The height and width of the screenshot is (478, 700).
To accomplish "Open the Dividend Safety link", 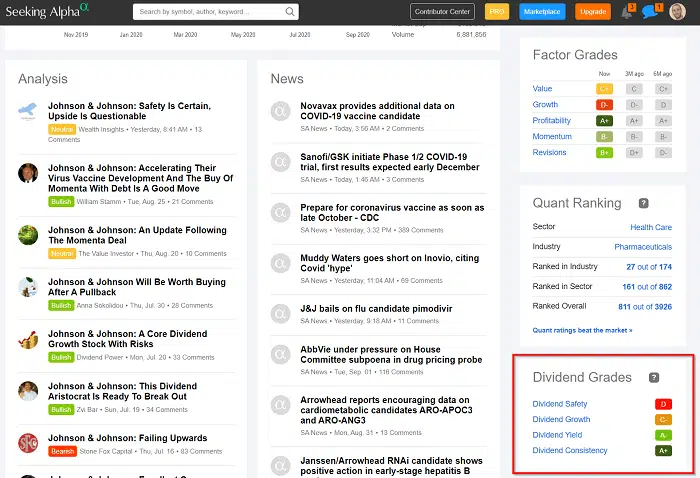I will 560,404.
